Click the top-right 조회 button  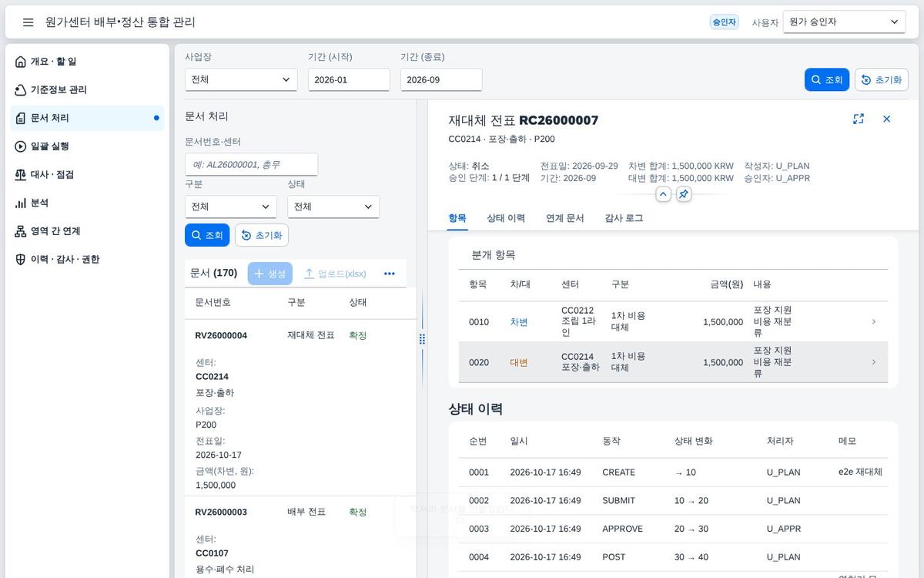tap(827, 79)
